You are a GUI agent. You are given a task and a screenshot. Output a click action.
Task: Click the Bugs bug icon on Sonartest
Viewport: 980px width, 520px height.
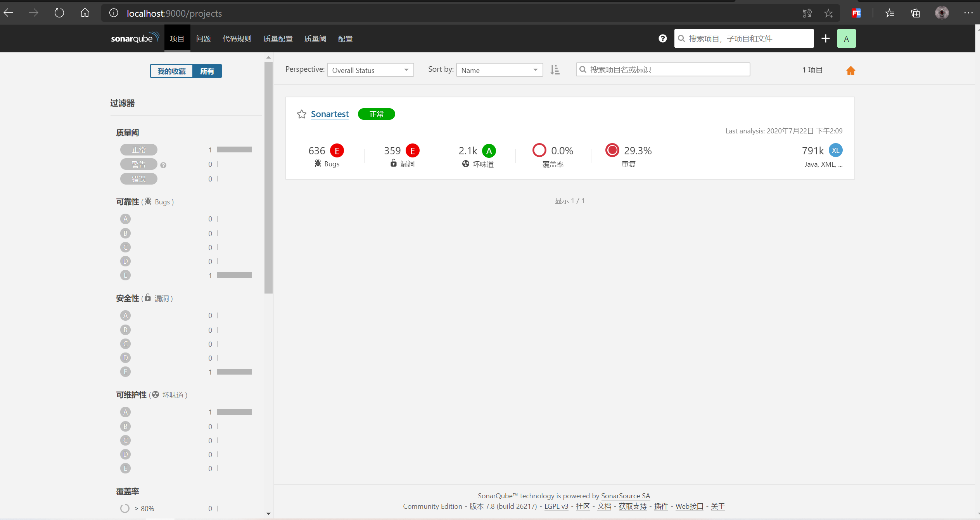click(x=318, y=163)
